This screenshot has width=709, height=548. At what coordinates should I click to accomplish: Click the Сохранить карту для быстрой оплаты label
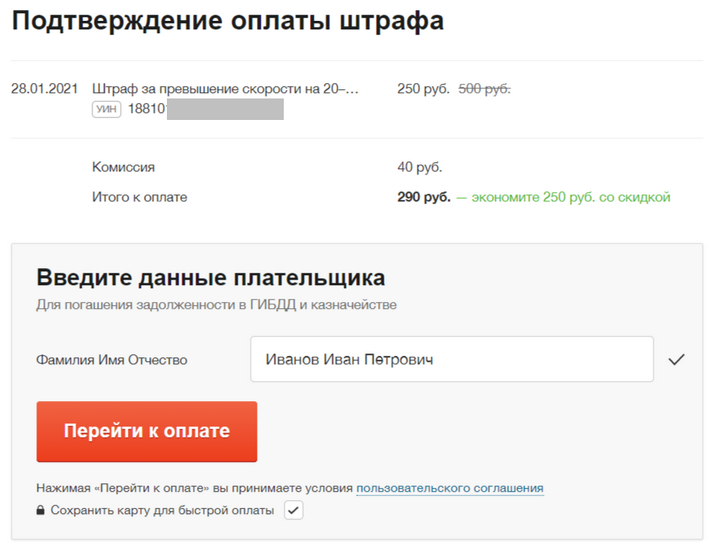click(162, 510)
